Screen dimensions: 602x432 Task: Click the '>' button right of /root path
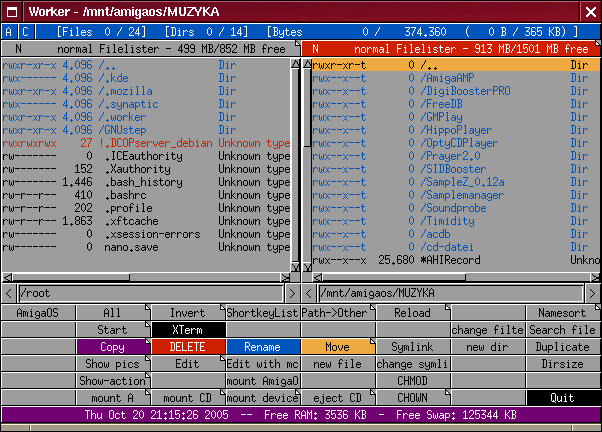coord(294,293)
